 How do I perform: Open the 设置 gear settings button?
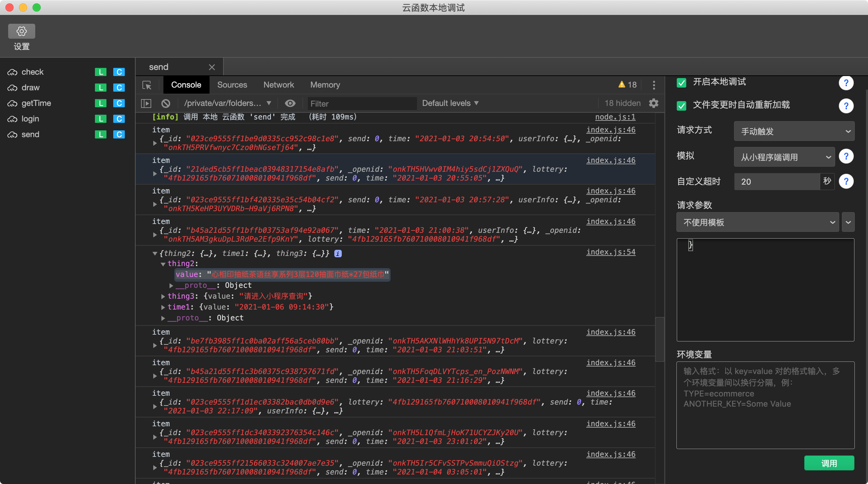[x=21, y=31]
